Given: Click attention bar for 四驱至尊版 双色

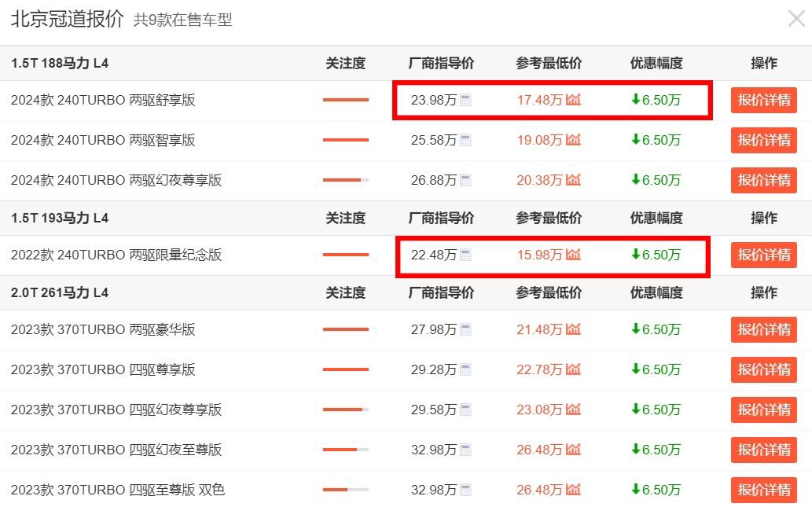Looking at the screenshot, I should [346, 490].
